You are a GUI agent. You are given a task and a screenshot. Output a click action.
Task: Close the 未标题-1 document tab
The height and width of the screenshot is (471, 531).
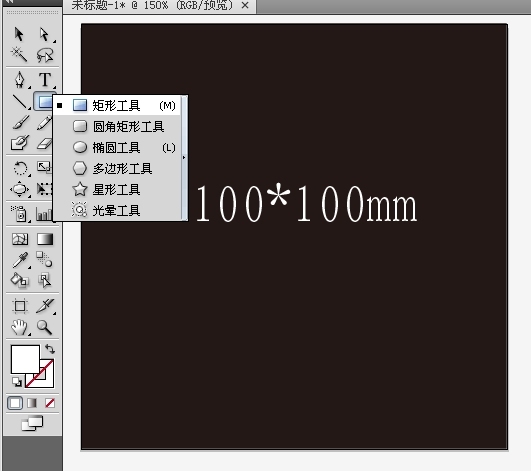click(x=245, y=5)
